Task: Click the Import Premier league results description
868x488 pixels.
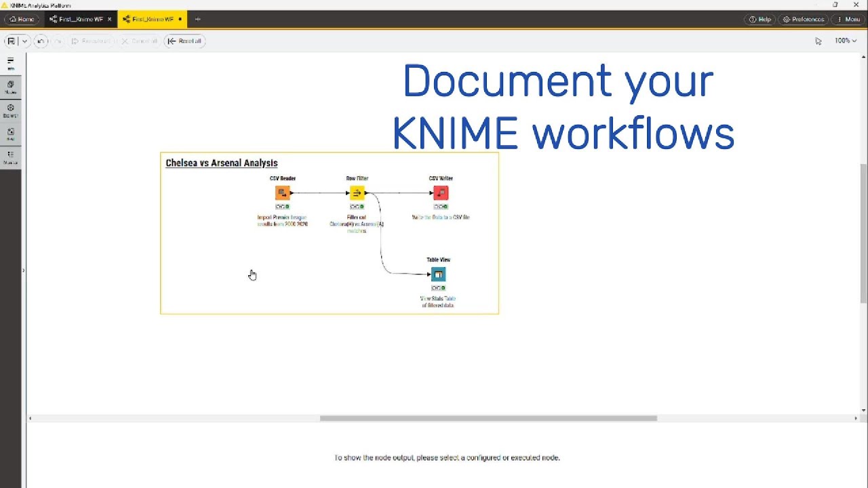Action: click(x=283, y=220)
